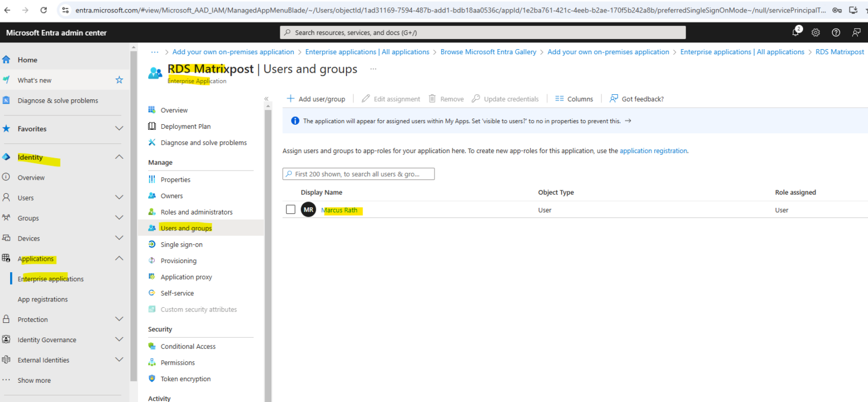This screenshot has height=402, width=868.
Task: Click the users and groups search field
Action: [x=359, y=174]
